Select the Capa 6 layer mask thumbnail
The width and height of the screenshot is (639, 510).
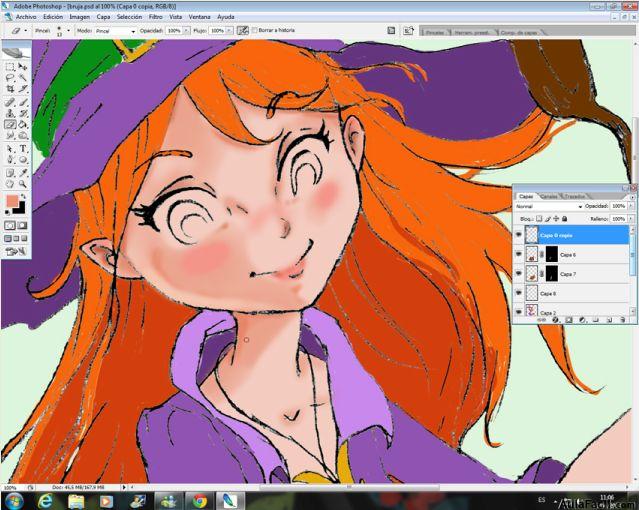(552, 254)
